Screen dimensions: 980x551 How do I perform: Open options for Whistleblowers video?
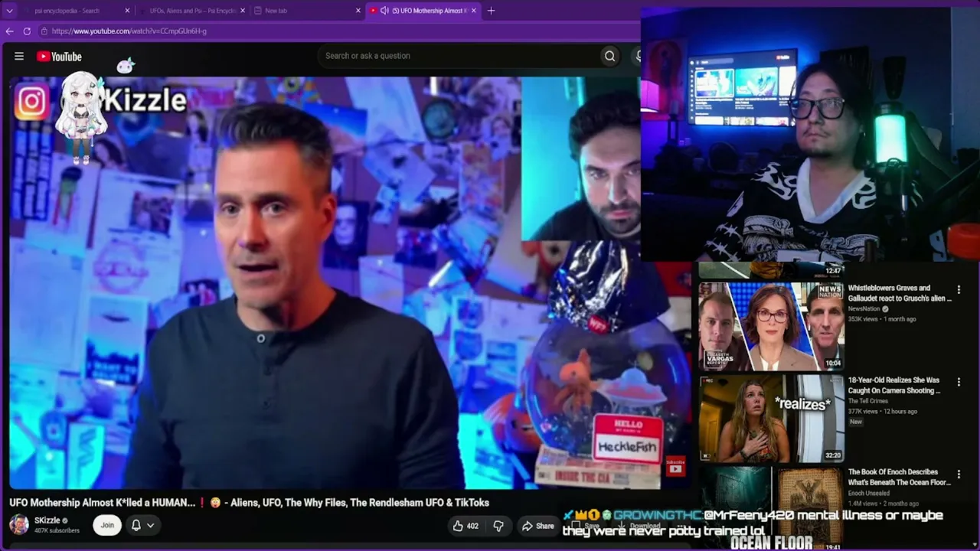click(x=959, y=290)
